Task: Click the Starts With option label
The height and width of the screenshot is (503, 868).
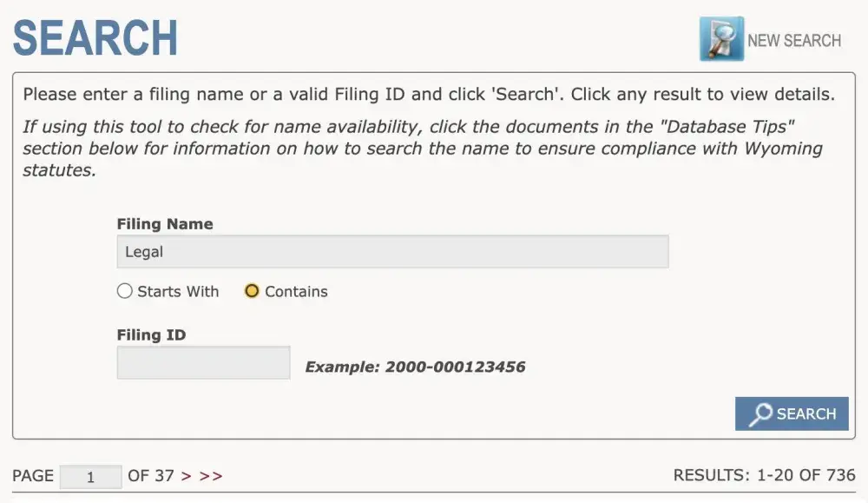Action: click(x=178, y=292)
